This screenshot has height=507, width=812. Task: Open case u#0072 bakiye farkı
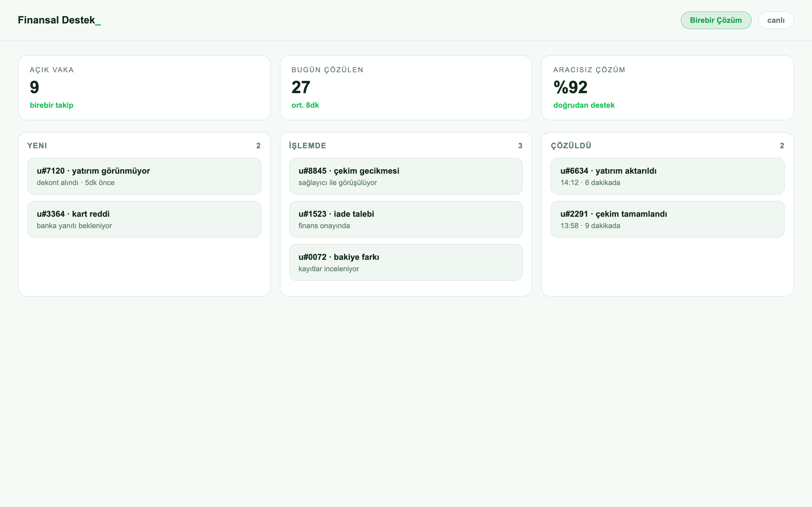(406, 262)
